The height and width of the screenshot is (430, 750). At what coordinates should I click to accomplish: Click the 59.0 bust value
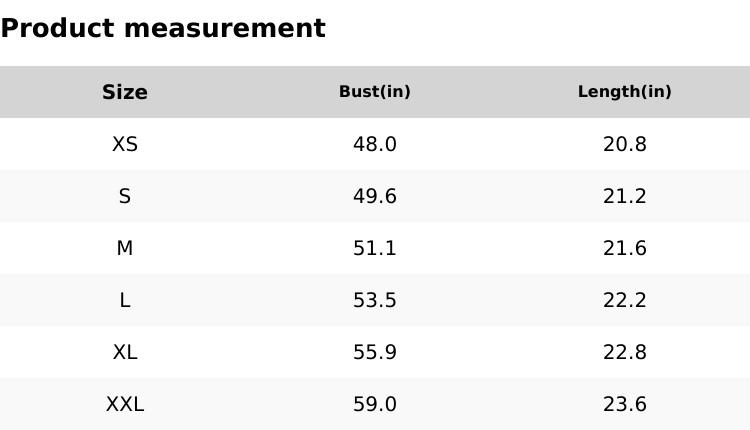[x=375, y=404]
